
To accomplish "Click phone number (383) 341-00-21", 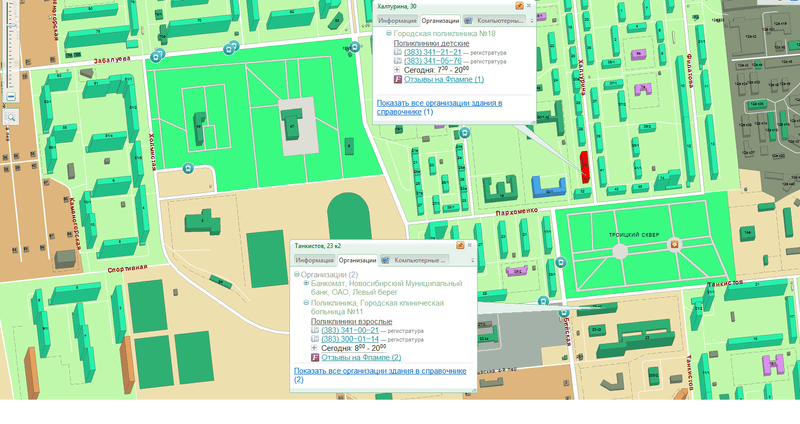I will click(350, 330).
